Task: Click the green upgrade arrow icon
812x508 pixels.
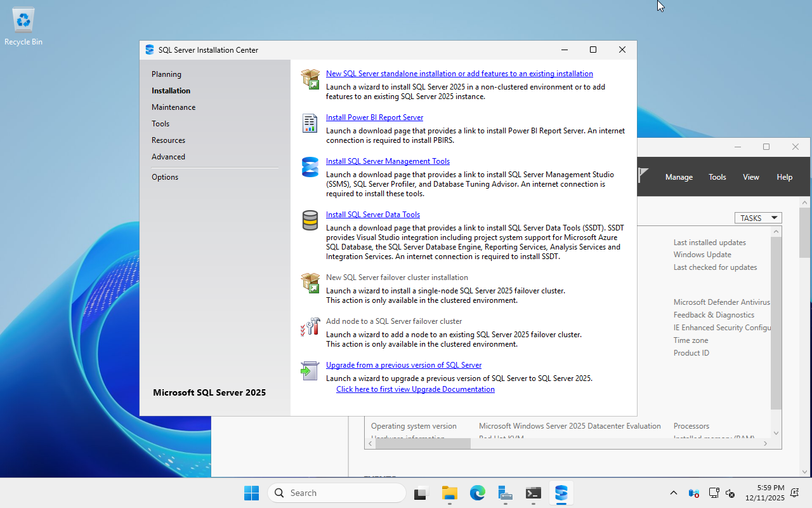Action: coord(309,370)
